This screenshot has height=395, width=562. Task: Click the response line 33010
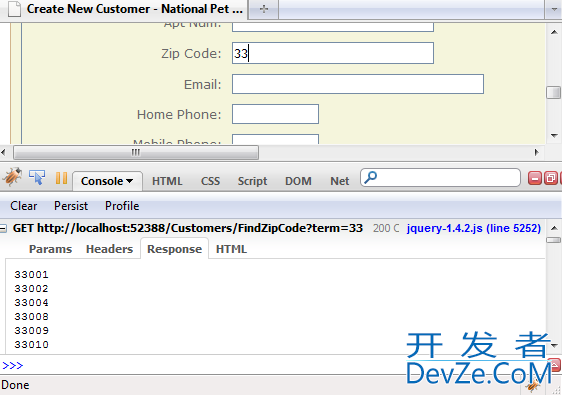[x=31, y=344]
